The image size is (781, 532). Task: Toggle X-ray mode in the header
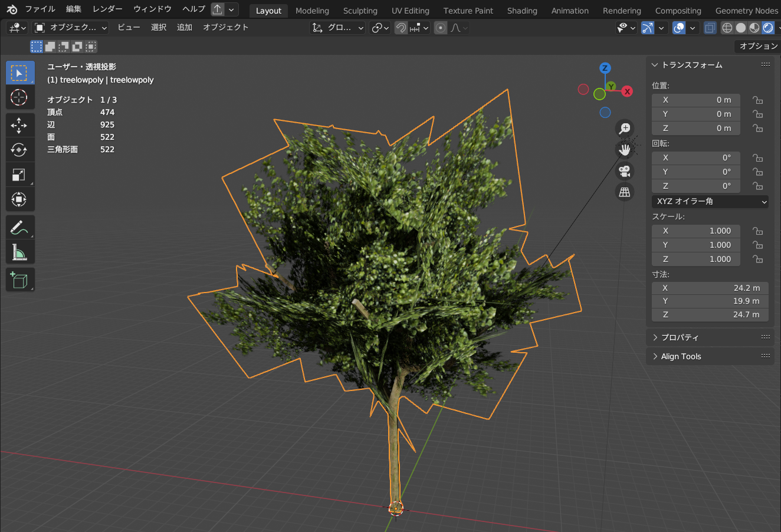pos(710,27)
